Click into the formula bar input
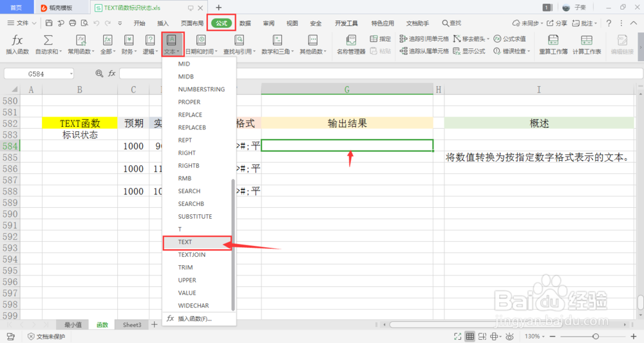 (x=381, y=73)
